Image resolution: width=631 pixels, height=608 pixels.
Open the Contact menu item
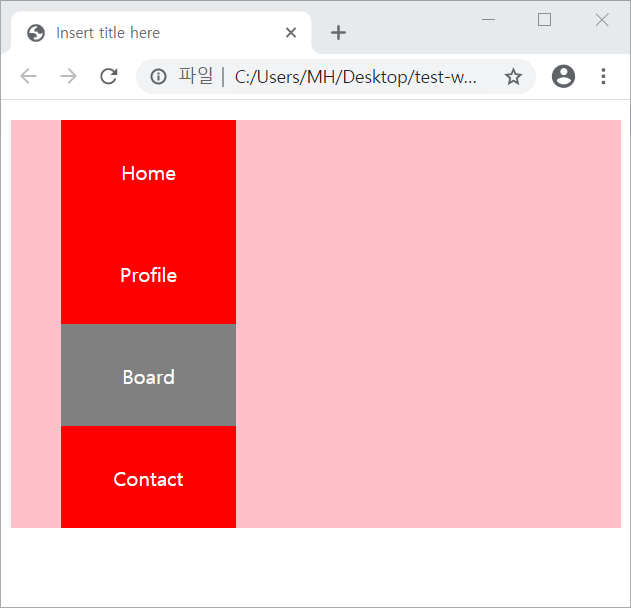(148, 477)
